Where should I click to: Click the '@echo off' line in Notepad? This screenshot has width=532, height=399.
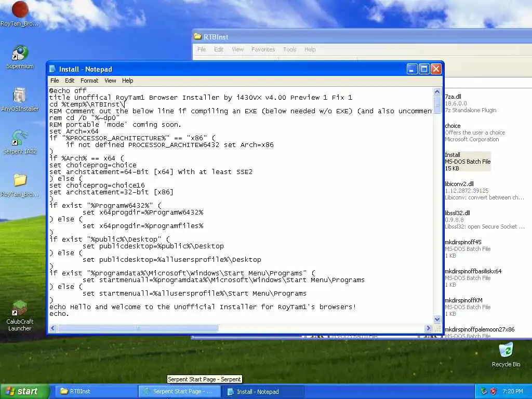68,90
